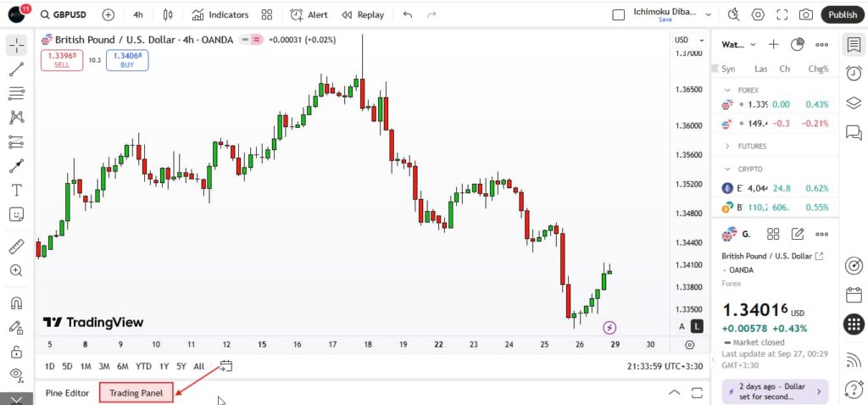
Task: Expand the FUTURES watchlist section
Action: tap(727, 147)
